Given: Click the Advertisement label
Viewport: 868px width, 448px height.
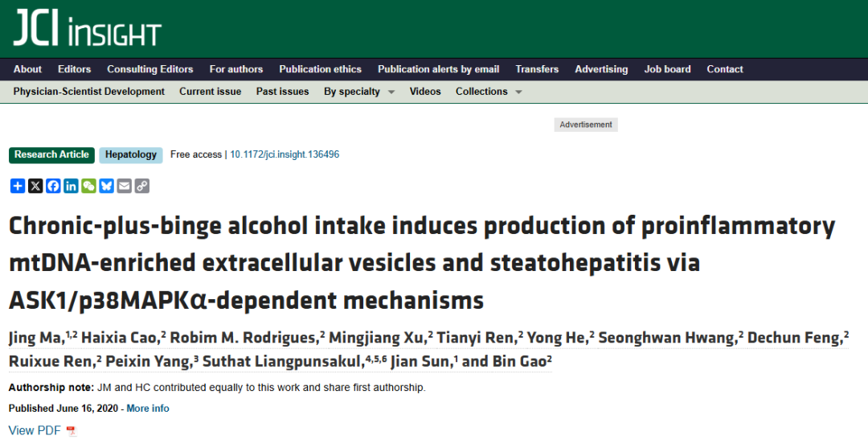Looking at the screenshot, I should coord(586,125).
